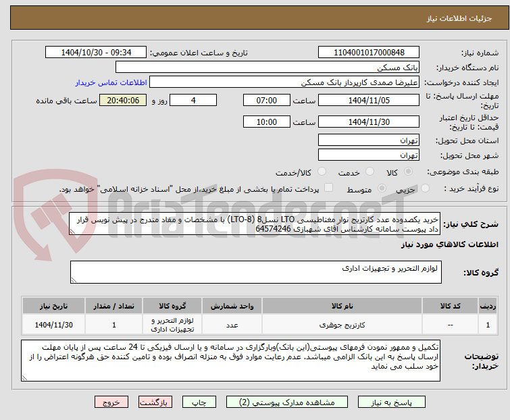Click the delivery city field تهران
Image resolution: width=510 pixels, height=420 pixels.
(x=369, y=155)
